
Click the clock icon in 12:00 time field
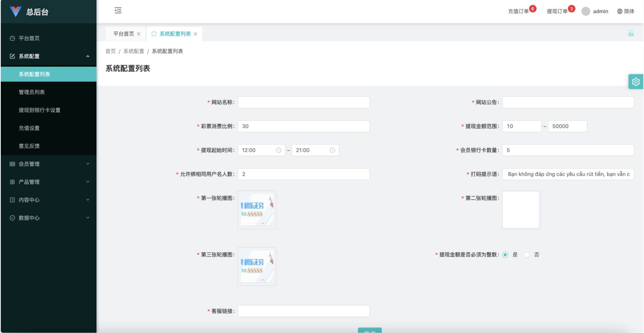[279, 150]
